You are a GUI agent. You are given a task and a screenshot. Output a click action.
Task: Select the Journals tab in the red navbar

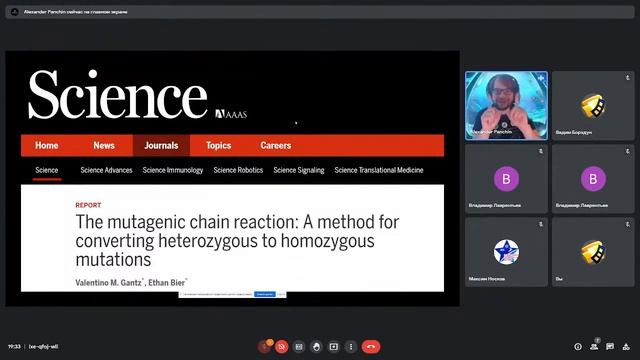pos(161,145)
